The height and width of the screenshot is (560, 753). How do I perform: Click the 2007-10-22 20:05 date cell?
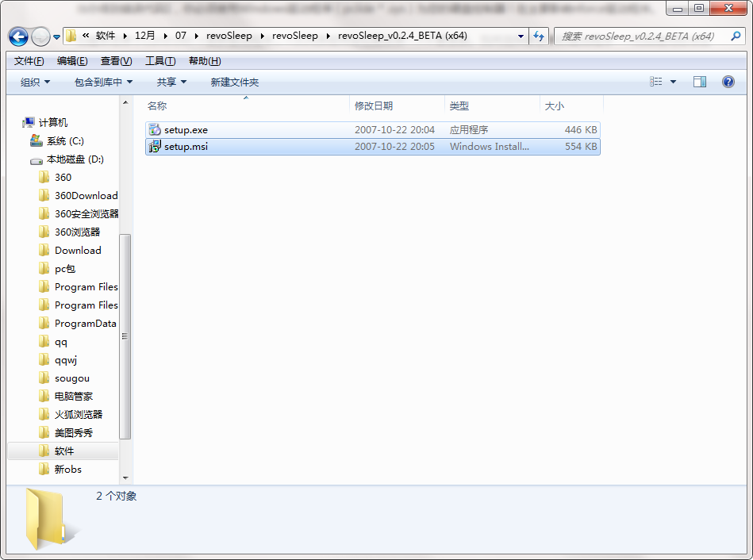394,147
